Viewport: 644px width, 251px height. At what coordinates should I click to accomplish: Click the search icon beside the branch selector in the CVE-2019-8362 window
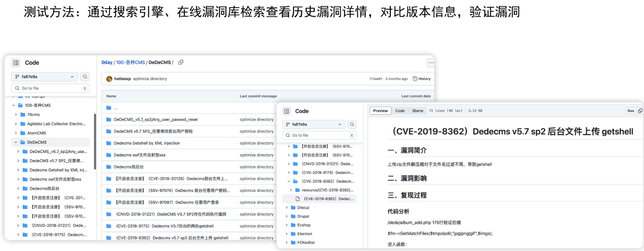(352, 124)
